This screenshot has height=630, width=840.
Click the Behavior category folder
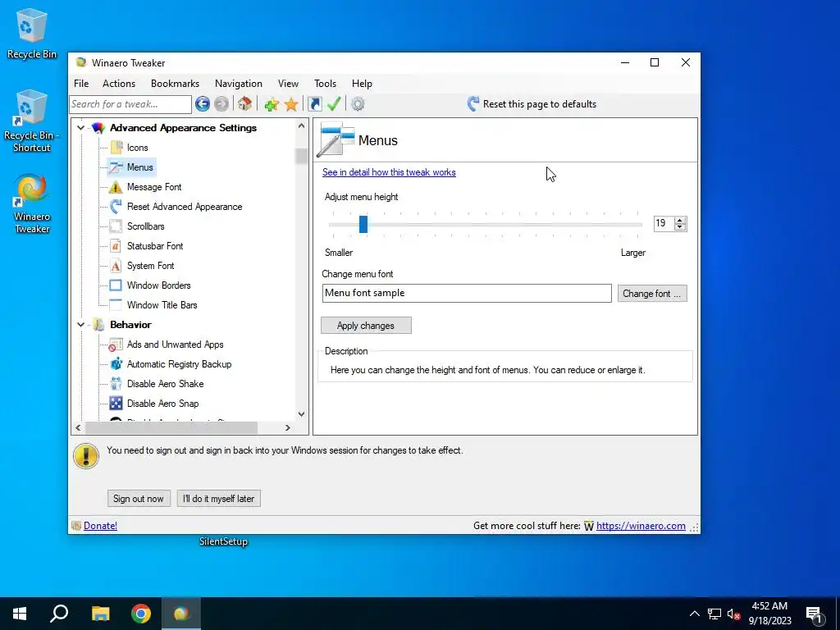(130, 325)
